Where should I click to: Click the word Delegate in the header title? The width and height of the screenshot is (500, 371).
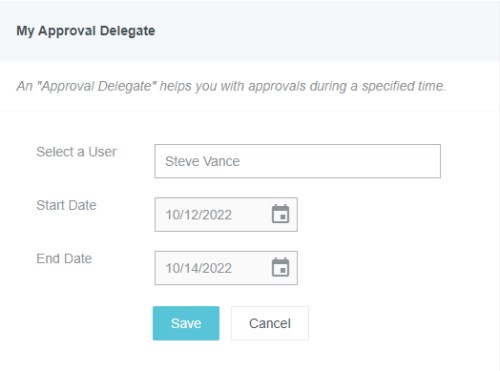coord(127,31)
